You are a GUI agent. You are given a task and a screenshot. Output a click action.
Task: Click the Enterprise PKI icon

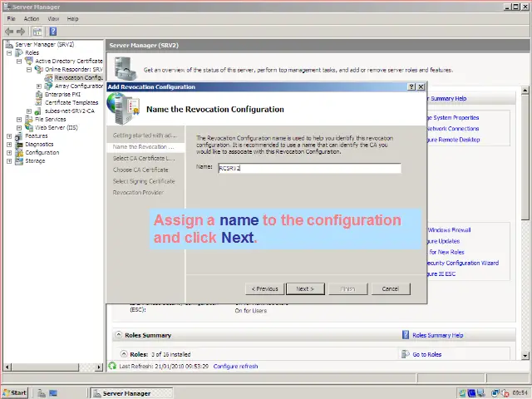pyautogui.click(x=39, y=94)
